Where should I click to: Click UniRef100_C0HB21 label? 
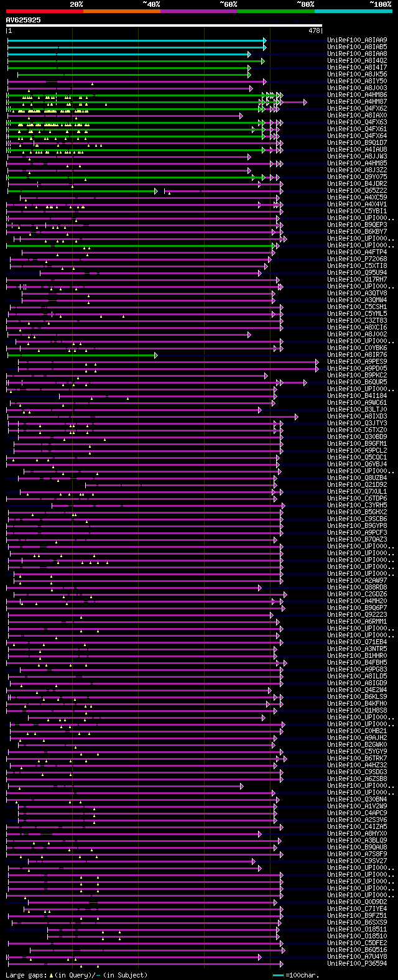(357, 731)
